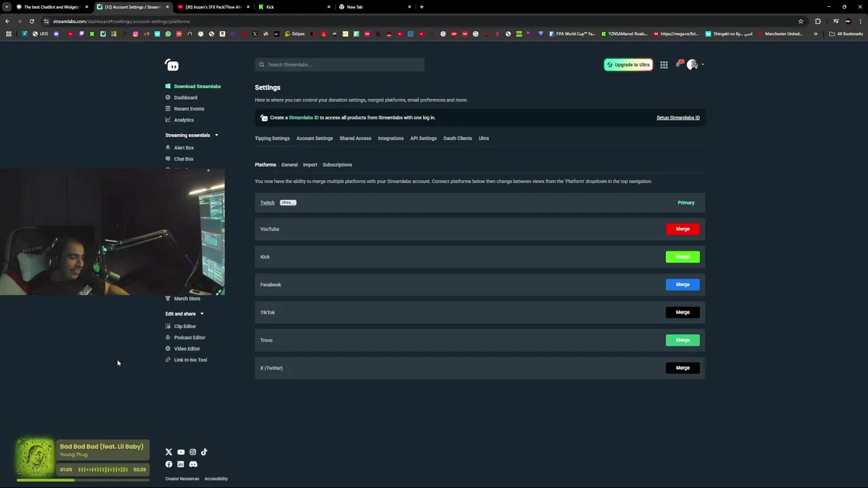The width and height of the screenshot is (868, 488).
Task: Open the LinkedIn social icon in the footer
Action: pos(180,464)
